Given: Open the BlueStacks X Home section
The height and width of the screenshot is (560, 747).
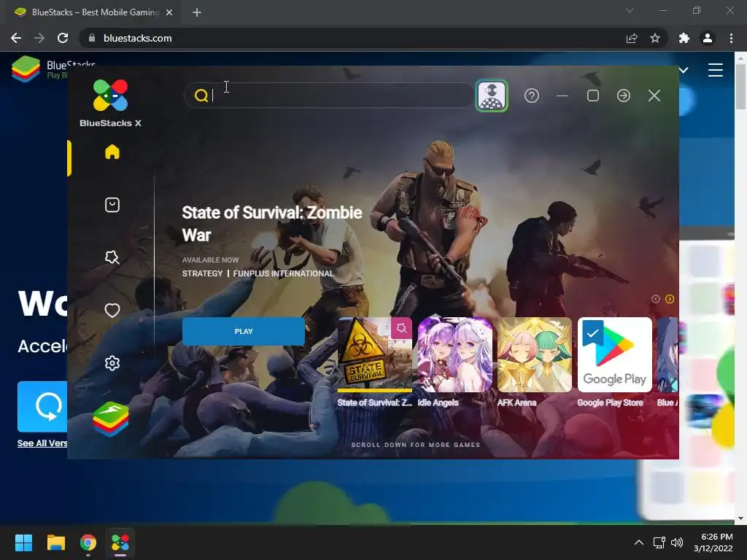Looking at the screenshot, I should tap(112, 152).
